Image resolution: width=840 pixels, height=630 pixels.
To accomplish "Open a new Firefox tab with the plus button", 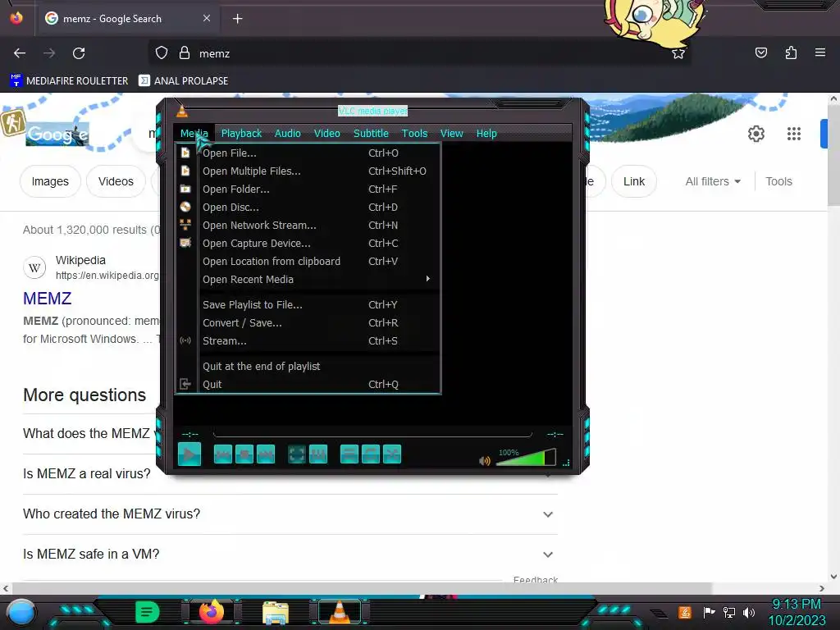I will tap(237, 19).
